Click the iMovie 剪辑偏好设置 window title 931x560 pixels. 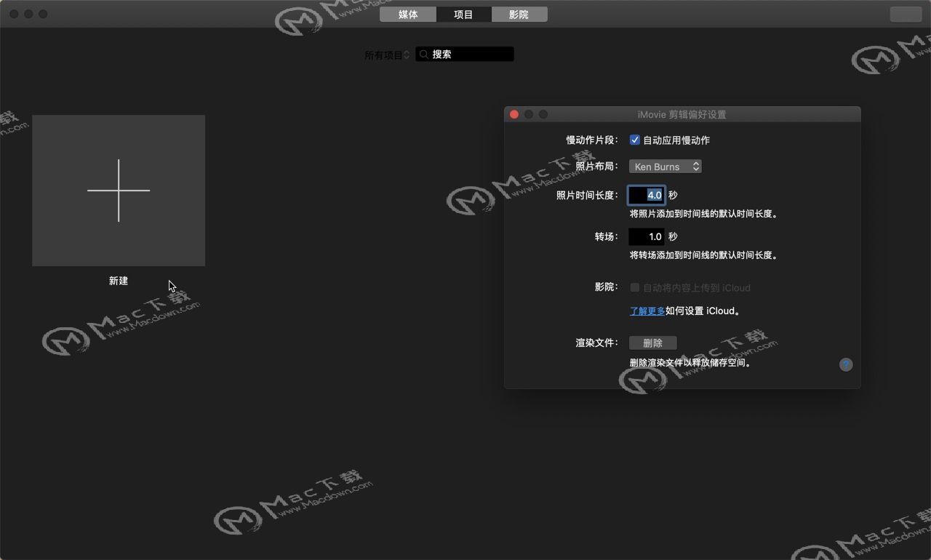click(x=682, y=114)
